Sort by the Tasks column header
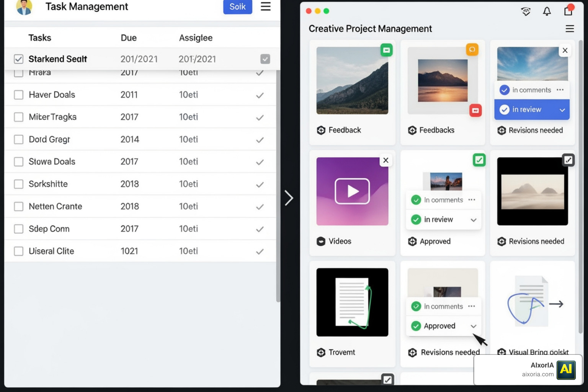This screenshot has height=392, width=588. pyautogui.click(x=40, y=38)
